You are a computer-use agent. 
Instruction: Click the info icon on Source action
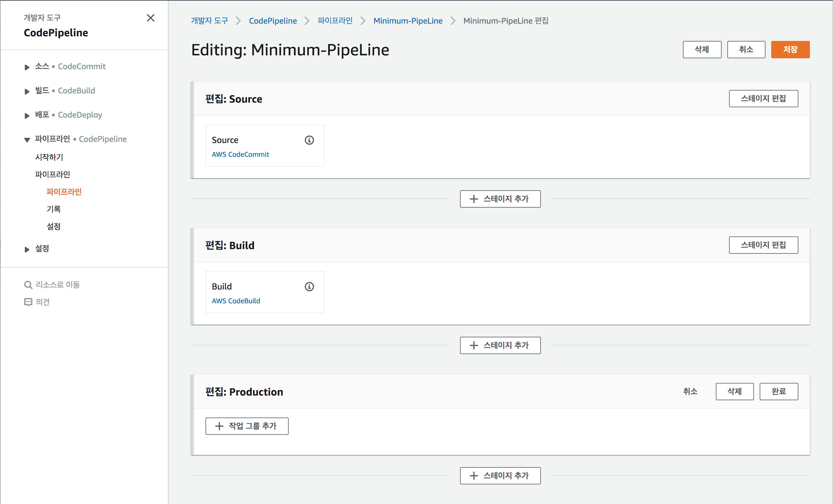(x=309, y=140)
